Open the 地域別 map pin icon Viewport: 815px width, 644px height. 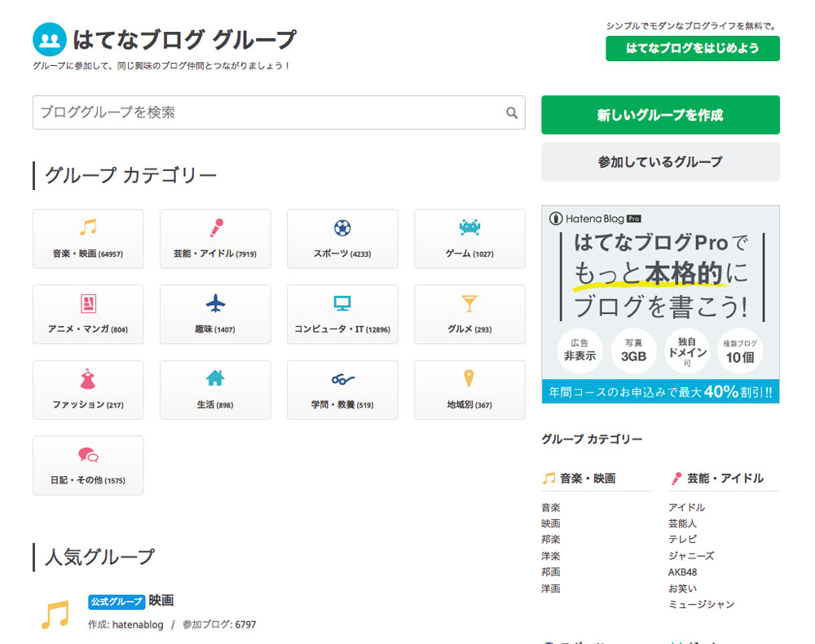pyautogui.click(x=469, y=378)
